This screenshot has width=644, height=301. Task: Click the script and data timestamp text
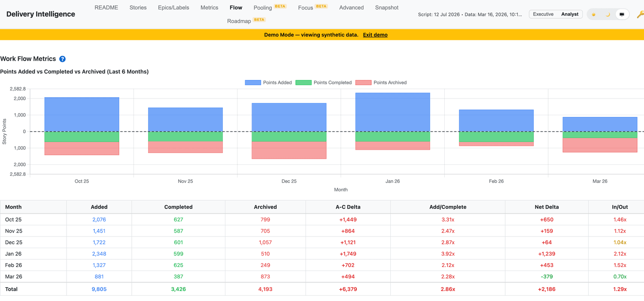pyautogui.click(x=470, y=14)
